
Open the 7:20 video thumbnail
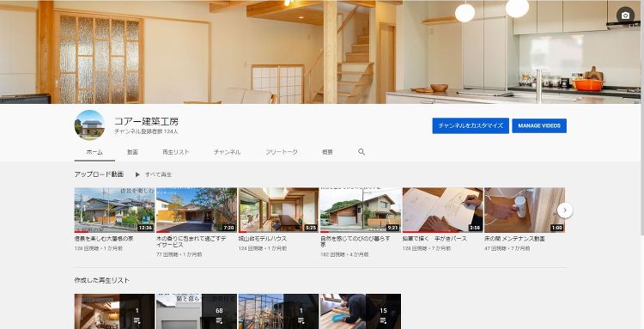(197, 210)
